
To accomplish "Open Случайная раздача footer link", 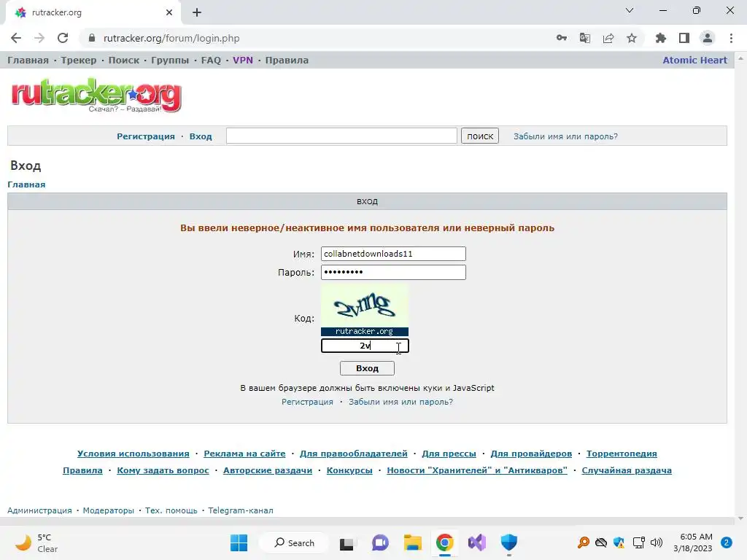I will [627, 470].
